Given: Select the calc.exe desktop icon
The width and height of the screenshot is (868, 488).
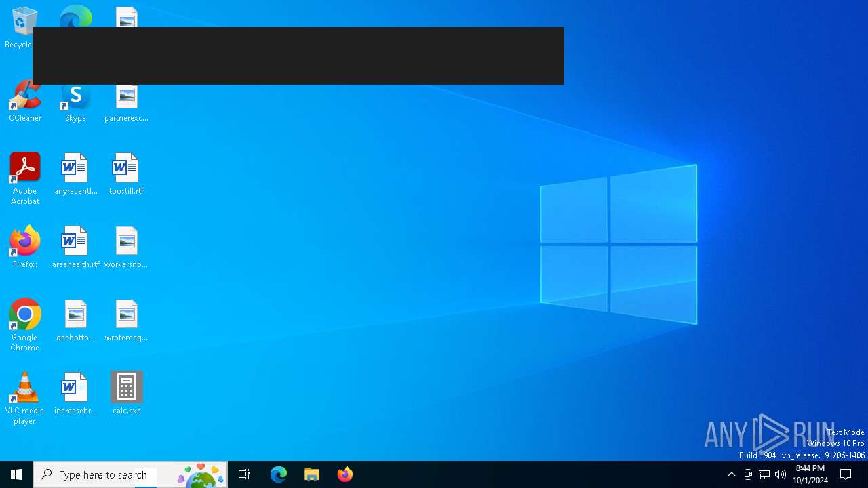Looking at the screenshot, I should click(126, 394).
